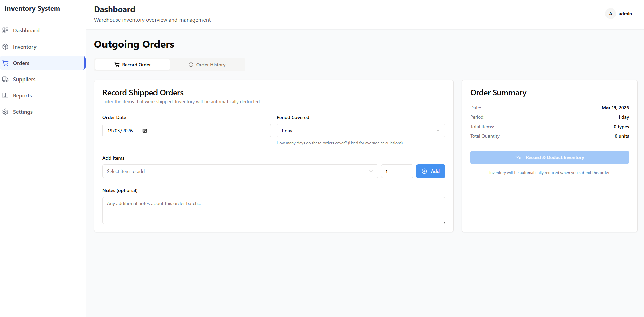The height and width of the screenshot is (317, 644).
Task: Click the Orders cart icon in sidebar
Action: click(x=5, y=63)
